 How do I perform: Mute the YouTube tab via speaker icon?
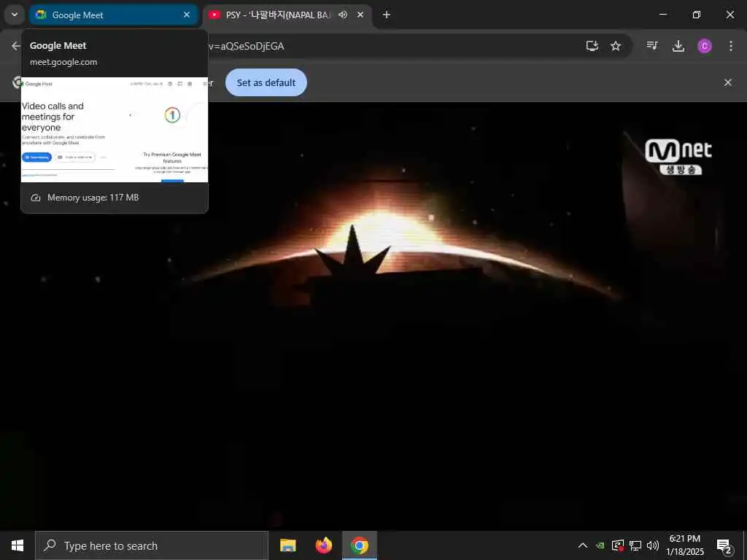click(343, 15)
